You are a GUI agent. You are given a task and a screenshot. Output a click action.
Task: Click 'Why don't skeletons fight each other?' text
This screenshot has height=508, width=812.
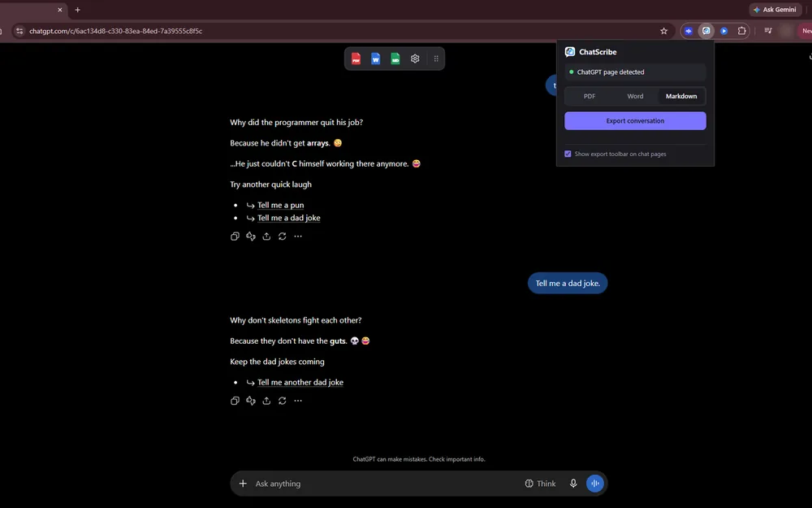[x=296, y=320]
